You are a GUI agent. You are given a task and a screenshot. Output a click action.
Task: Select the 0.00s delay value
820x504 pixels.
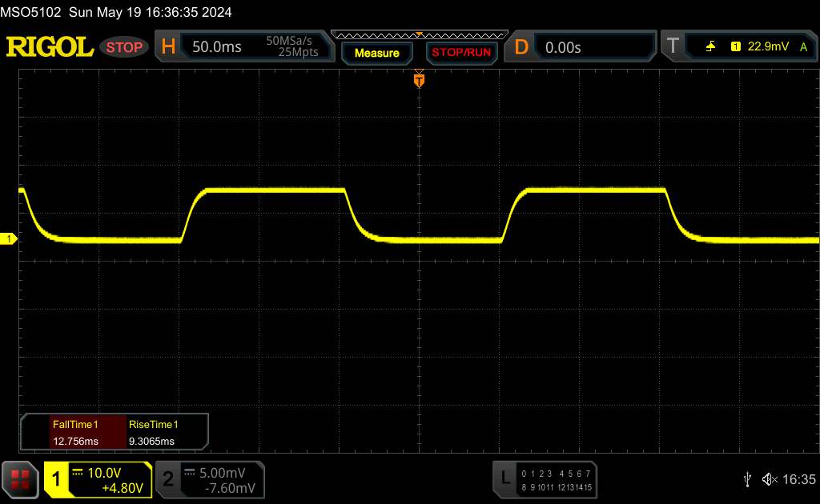coord(563,47)
